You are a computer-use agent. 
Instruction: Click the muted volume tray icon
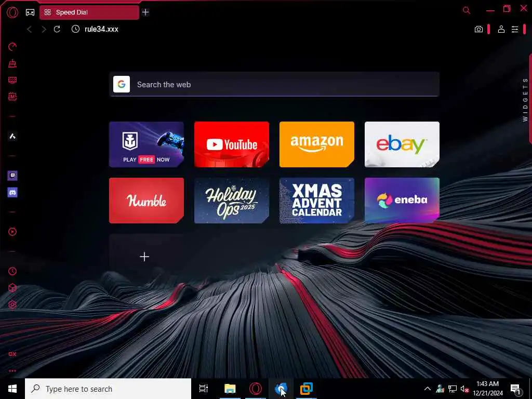click(464, 389)
